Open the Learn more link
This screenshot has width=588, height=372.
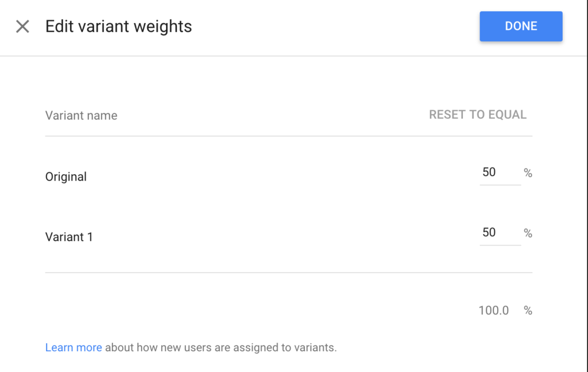click(x=73, y=347)
